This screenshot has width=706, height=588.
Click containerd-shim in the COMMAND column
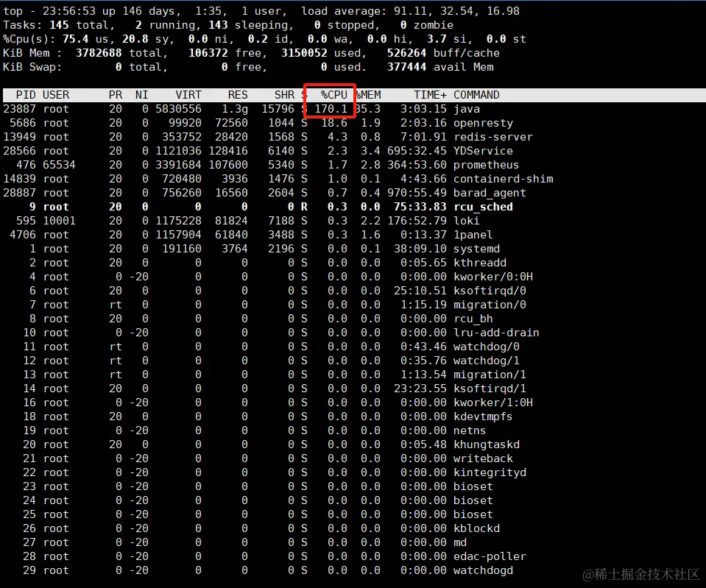[x=503, y=179]
